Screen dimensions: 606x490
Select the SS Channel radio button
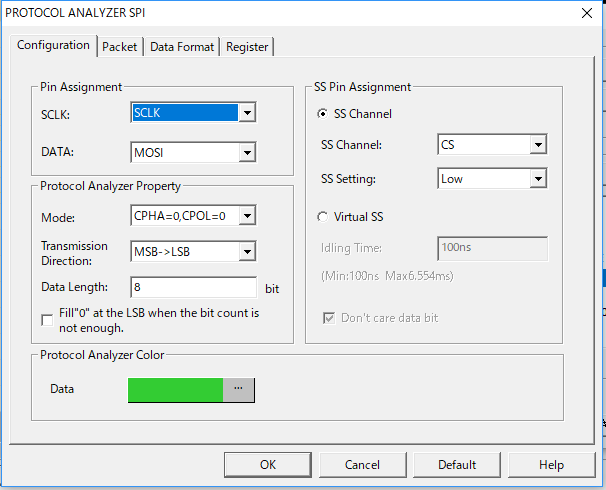tap(322, 114)
